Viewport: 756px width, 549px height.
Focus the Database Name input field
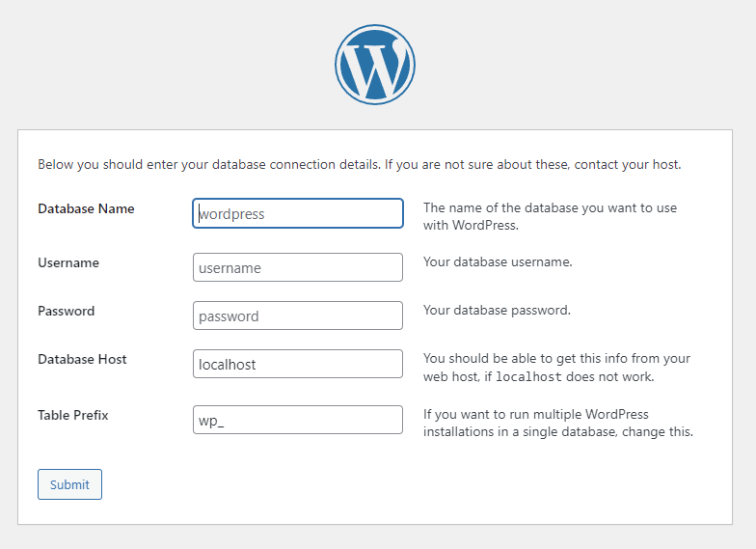pos(297,213)
